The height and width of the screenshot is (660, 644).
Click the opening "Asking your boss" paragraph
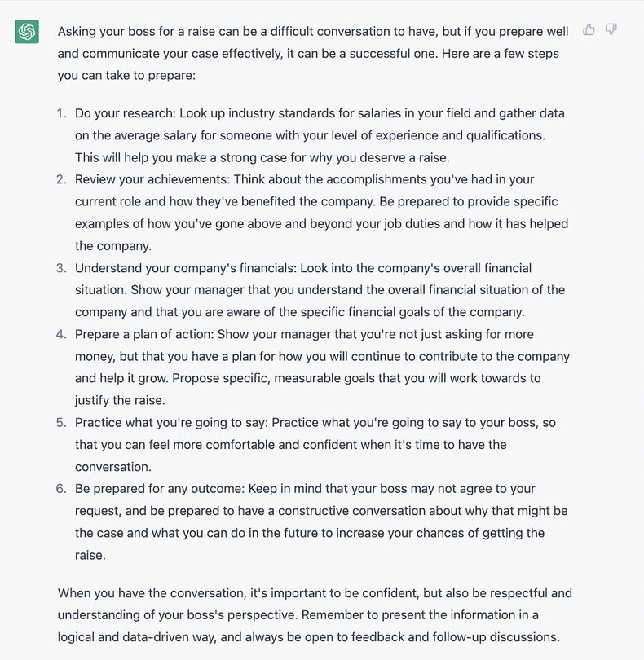(310, 53)
